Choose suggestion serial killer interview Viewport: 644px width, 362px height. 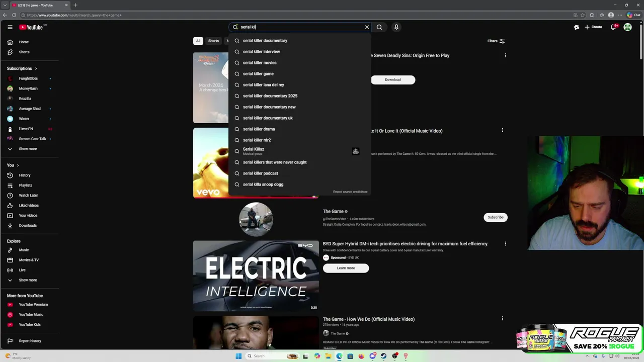pyautogui.click(x=300, y=52)
